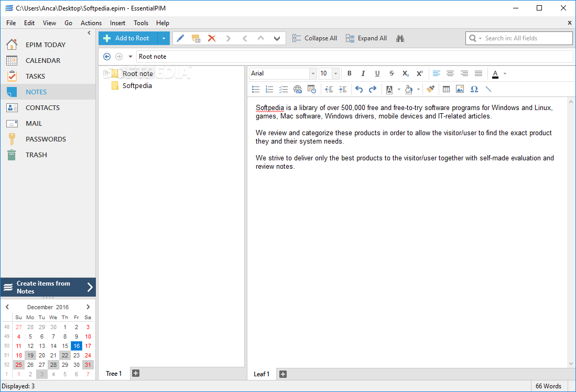This screenshot has width=576, height=392.
Task: Toggle strikethrough formatting
Action: click(x=392, y=73)
